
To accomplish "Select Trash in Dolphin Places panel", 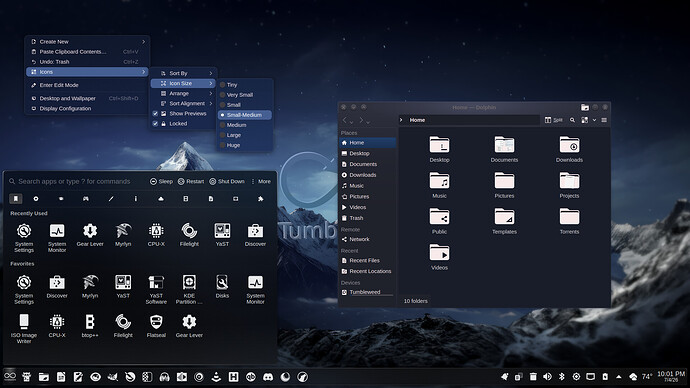I will pos(367,218).
